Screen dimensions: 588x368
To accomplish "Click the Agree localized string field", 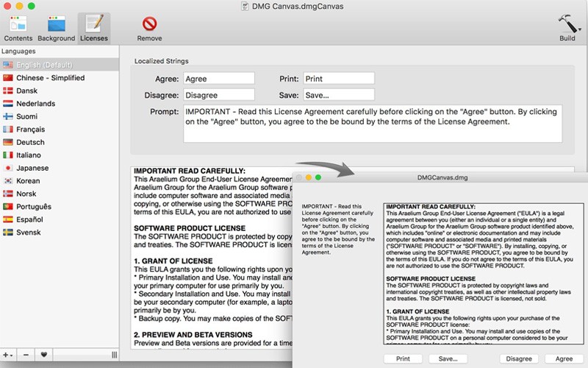I will point(219,79).
